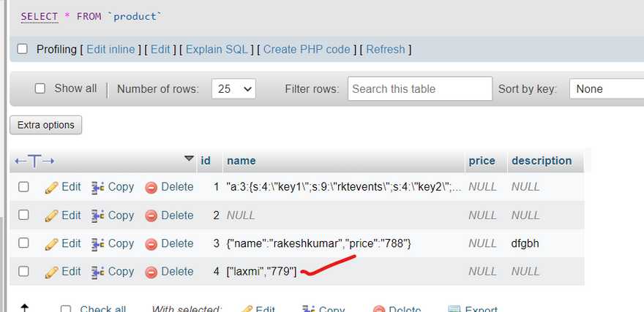Click the pencil Edit icon for row 4
644x312 pixels.
click(51, 272)
